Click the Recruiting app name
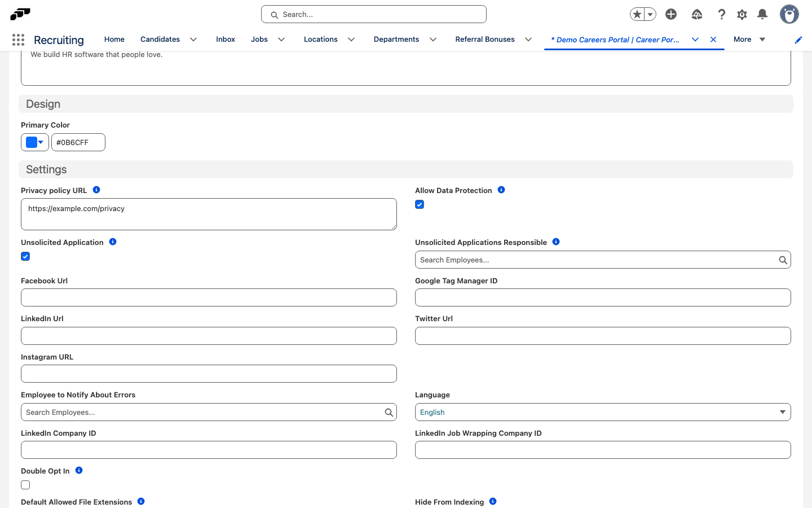The image size is (812, 508). 59,40
